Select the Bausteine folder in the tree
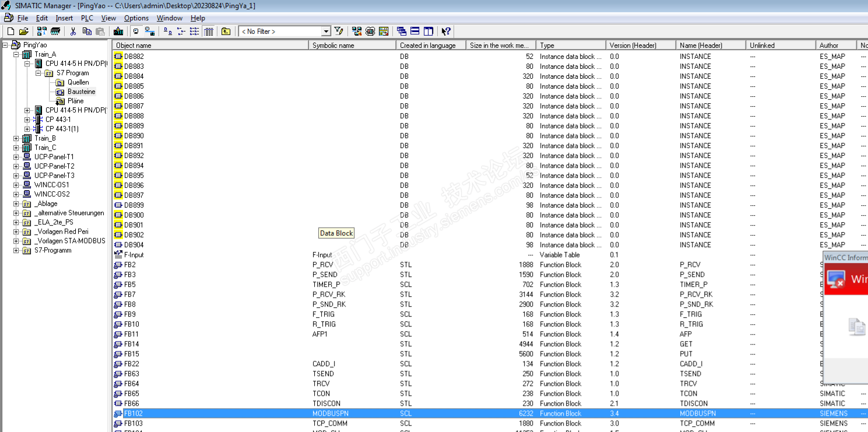868x432 pixels. pyautogui.click(x=81, y=92)
